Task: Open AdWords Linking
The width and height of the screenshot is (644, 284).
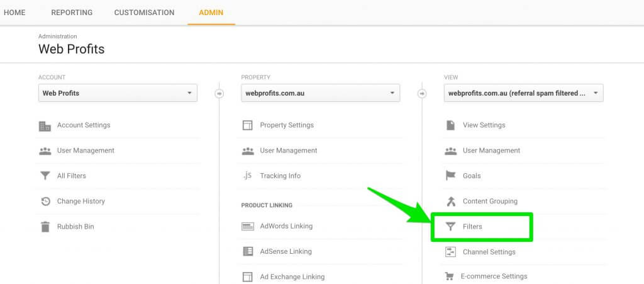Action: [286, 226]
